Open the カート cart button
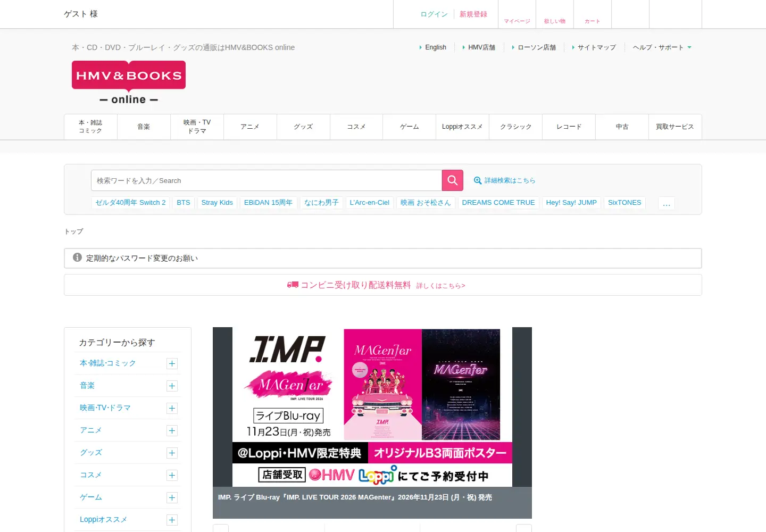This screenshot has height=532, width=766. click(593, 14)
